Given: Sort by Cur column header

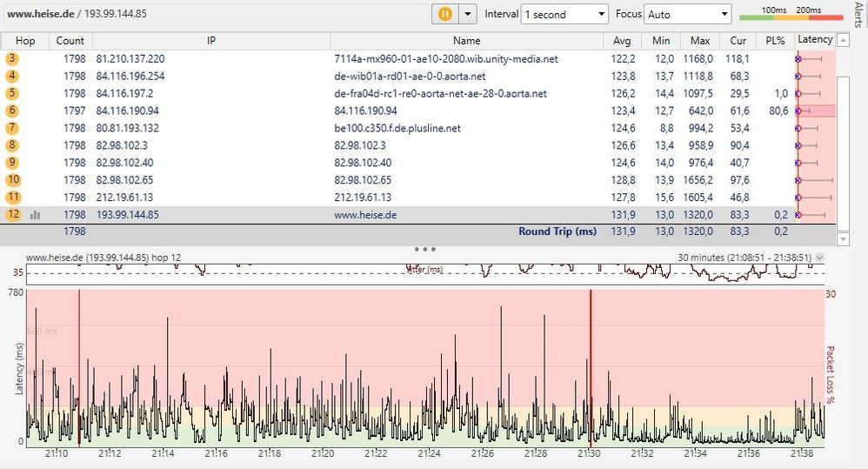Looking at the screenshot, I should [738, 40].
